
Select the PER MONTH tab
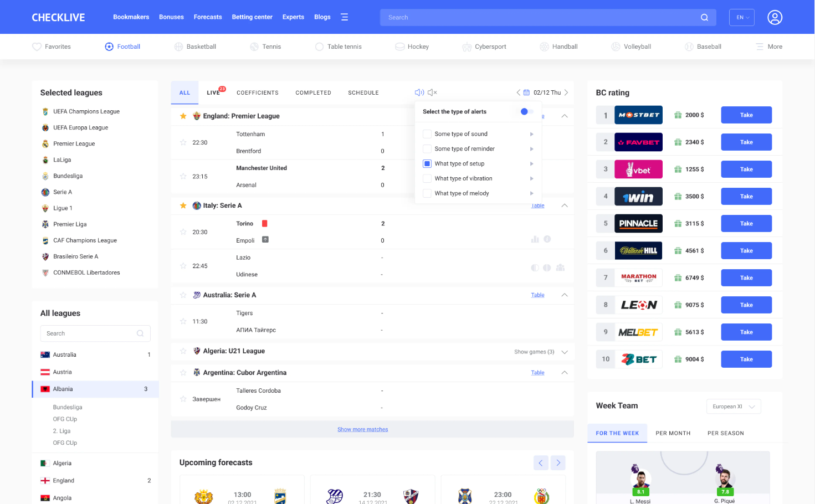pos(673,433)
